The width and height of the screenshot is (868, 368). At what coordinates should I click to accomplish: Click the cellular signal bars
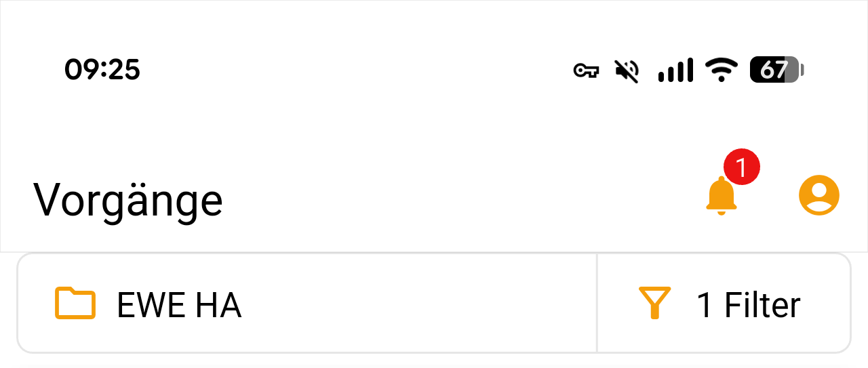point(675,70)
